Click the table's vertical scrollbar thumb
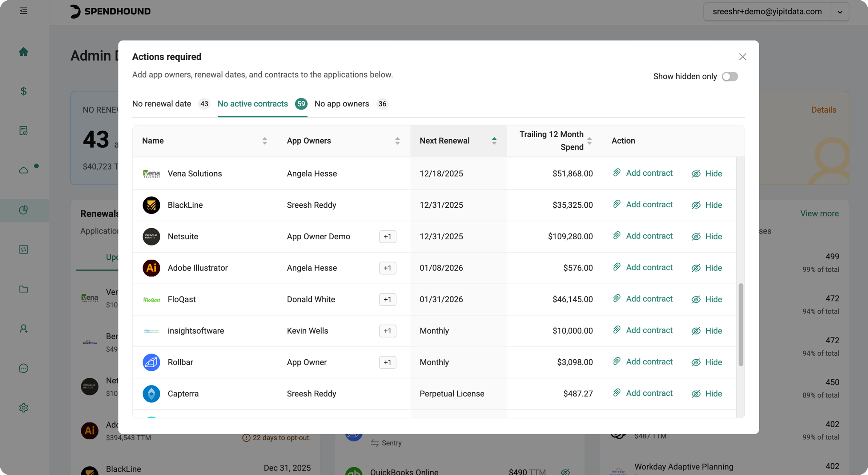Screen dimensions: 868x475 coord(741,325)
